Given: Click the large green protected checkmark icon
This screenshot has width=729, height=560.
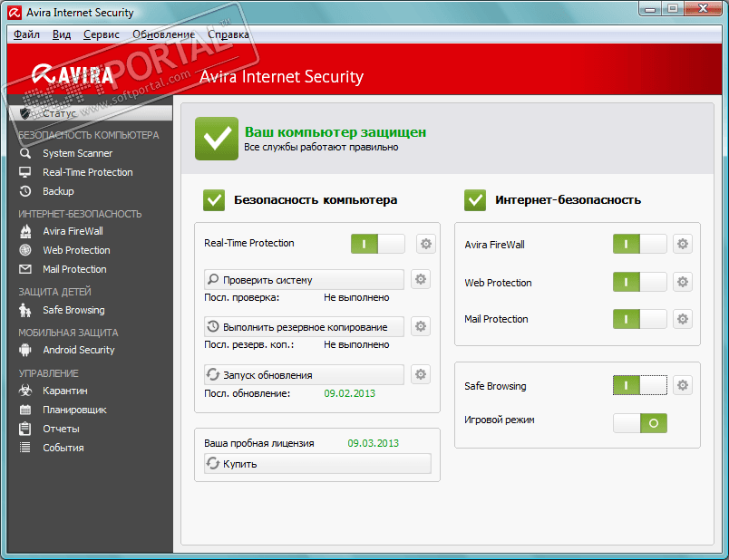Looking at the screenshot, I should (x=217, y=139).
